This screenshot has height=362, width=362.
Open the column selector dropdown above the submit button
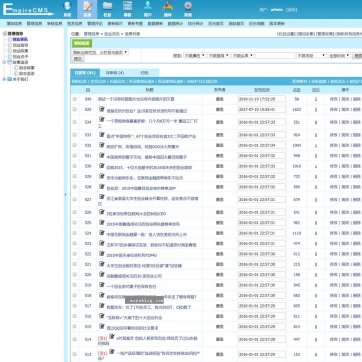point(100,52)
